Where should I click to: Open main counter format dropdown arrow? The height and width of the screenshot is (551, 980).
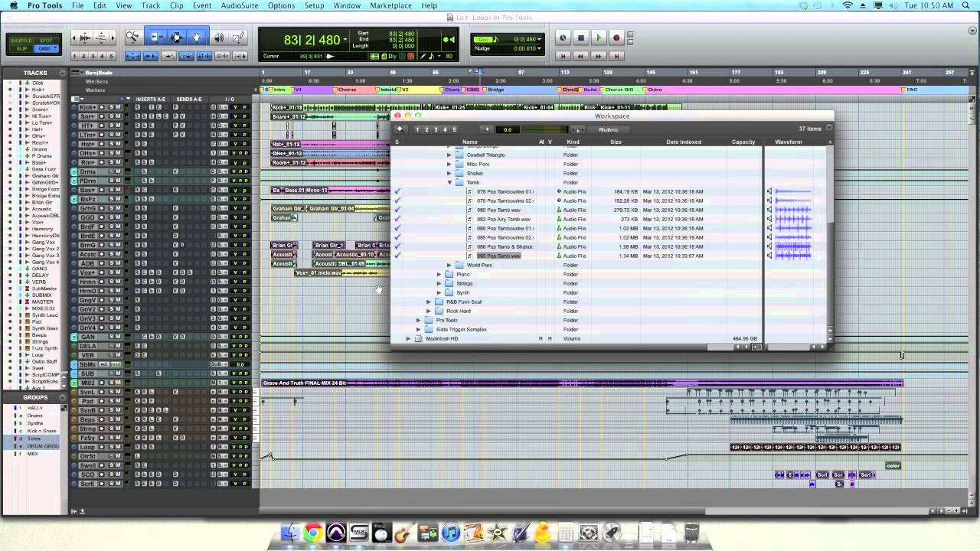tap(345, 40)
